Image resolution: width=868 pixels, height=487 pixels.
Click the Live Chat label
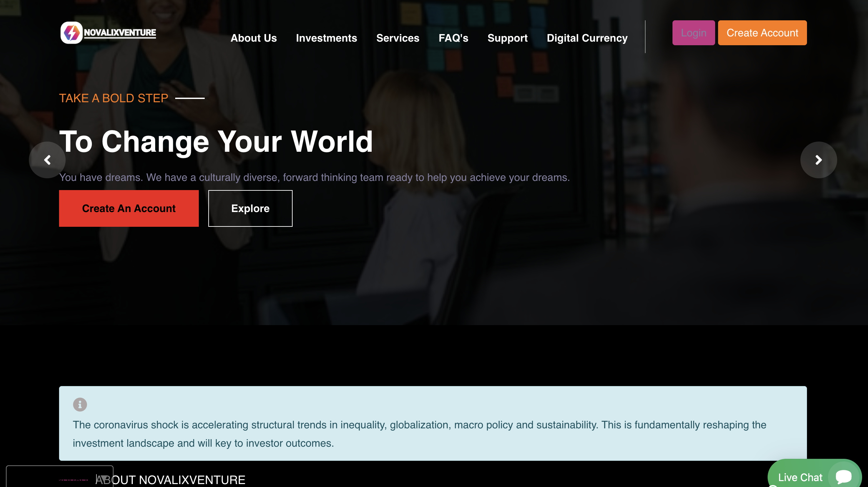coord(800,477)
